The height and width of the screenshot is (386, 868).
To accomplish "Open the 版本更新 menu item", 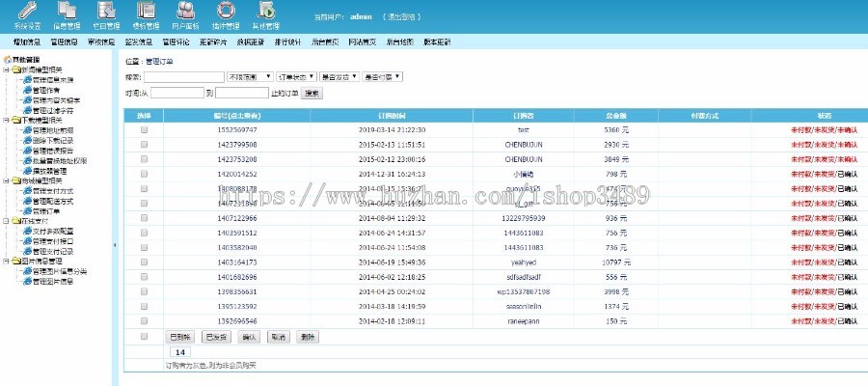I will click(x=437, y=41).
